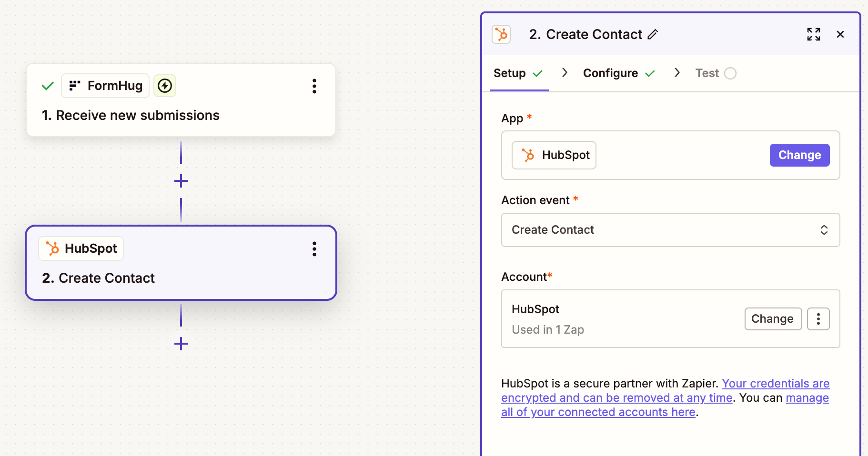Click the HubSpot app badge in step 2

coord(81,248)
